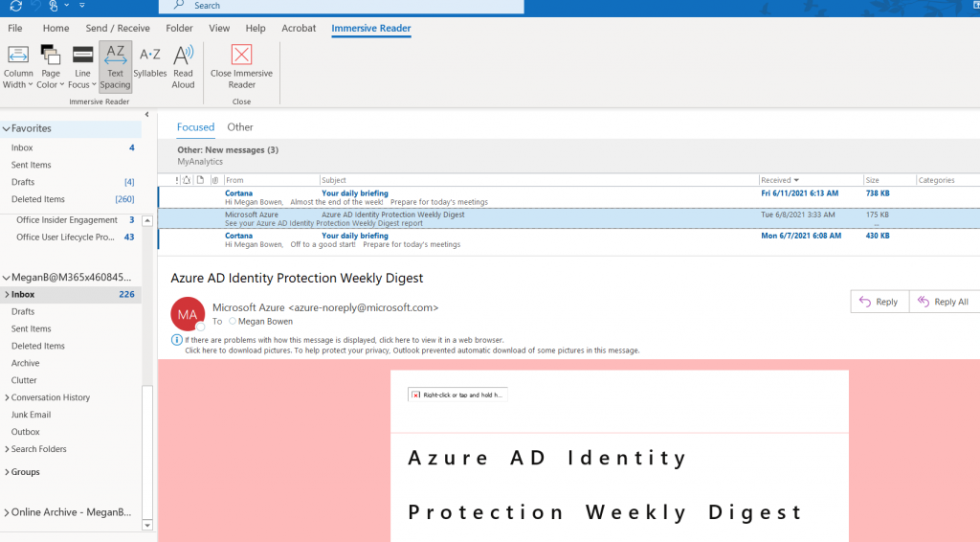Expand the Groups folder
This screenshot has height=542, width=980.
pos(7,472)
